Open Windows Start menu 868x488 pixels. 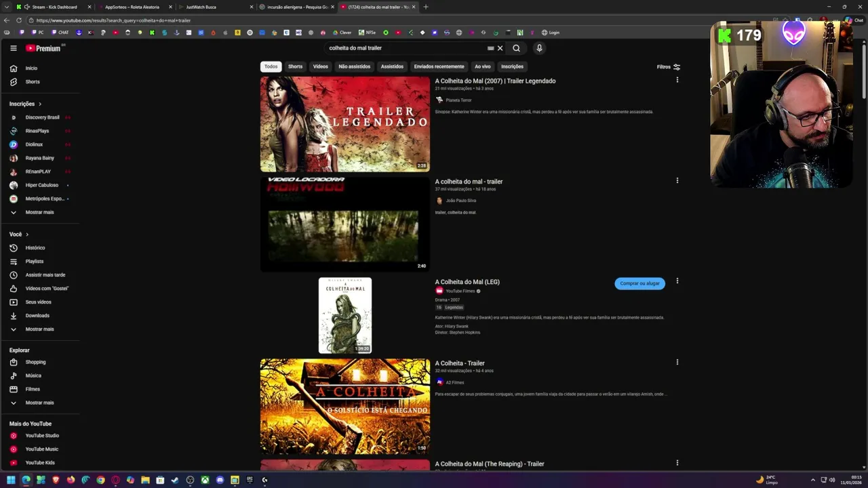click(x=11, y=480)
